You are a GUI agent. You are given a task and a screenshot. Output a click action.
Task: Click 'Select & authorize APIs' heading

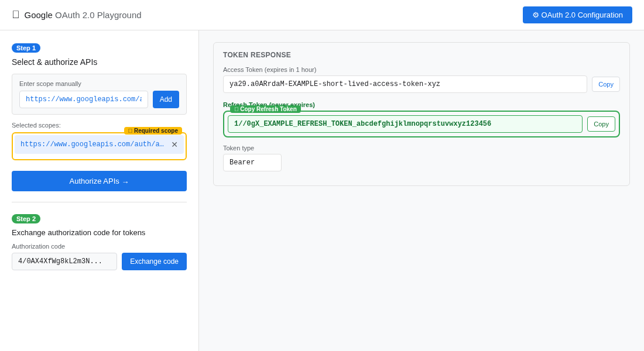(x=54, y=62)
